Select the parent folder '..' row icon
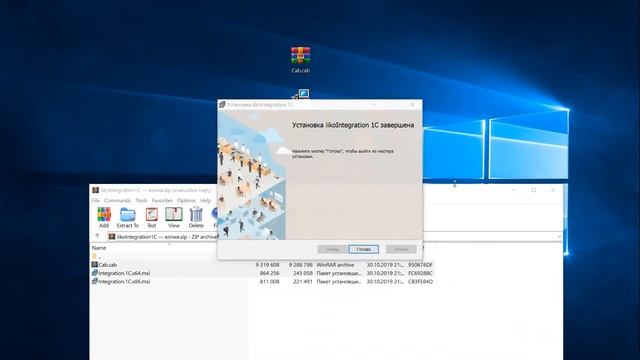Image resolution: width=640 pixels, height=360 pixels. click(94, 256)
